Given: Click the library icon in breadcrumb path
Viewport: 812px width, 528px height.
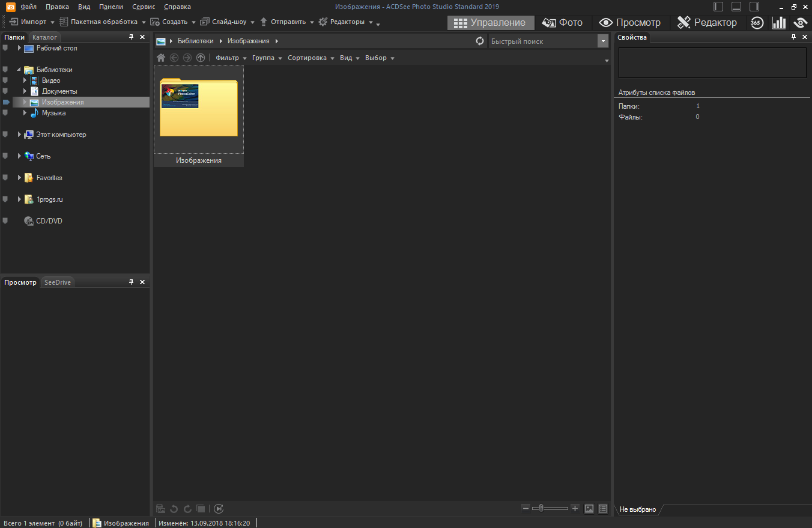Looking at the screenshot, I should (x=160, y=41).
